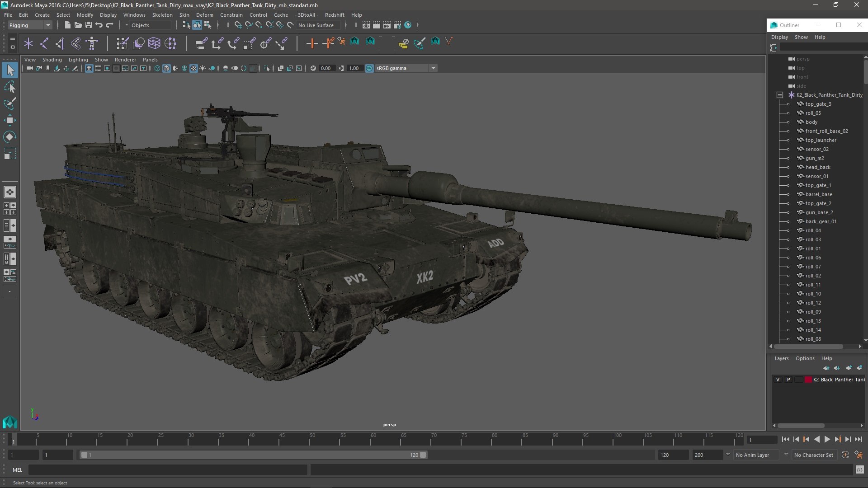Toggle layer playback P box
Screen dimensions: 868x488
click(x=788, y=380)
